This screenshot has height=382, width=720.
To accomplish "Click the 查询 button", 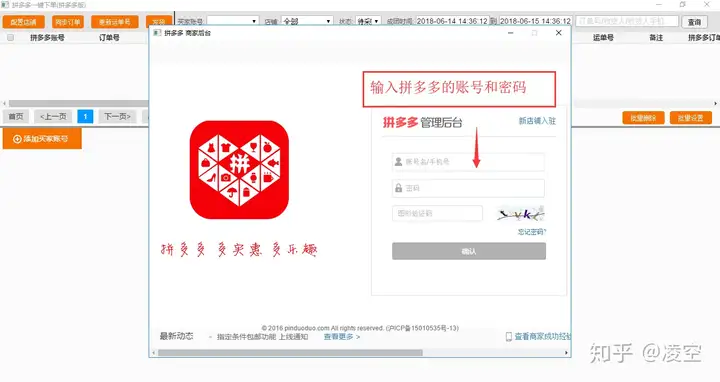I will click(694, 22).
